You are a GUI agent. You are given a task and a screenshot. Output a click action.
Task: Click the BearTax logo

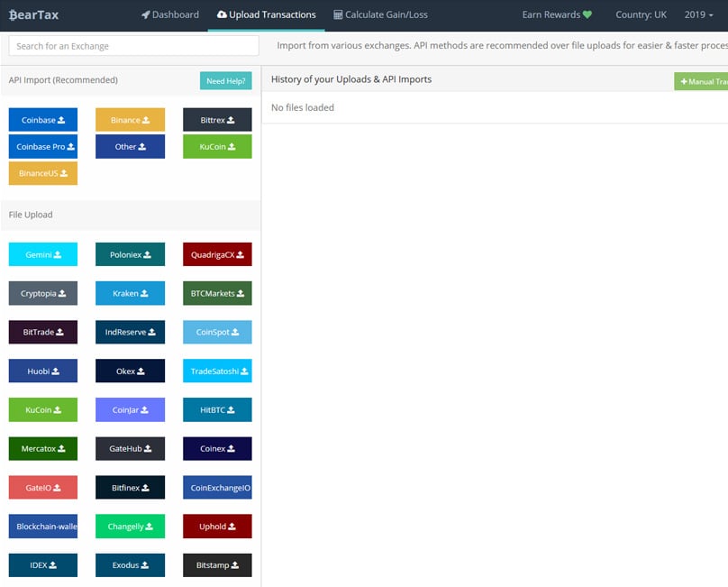34,14
